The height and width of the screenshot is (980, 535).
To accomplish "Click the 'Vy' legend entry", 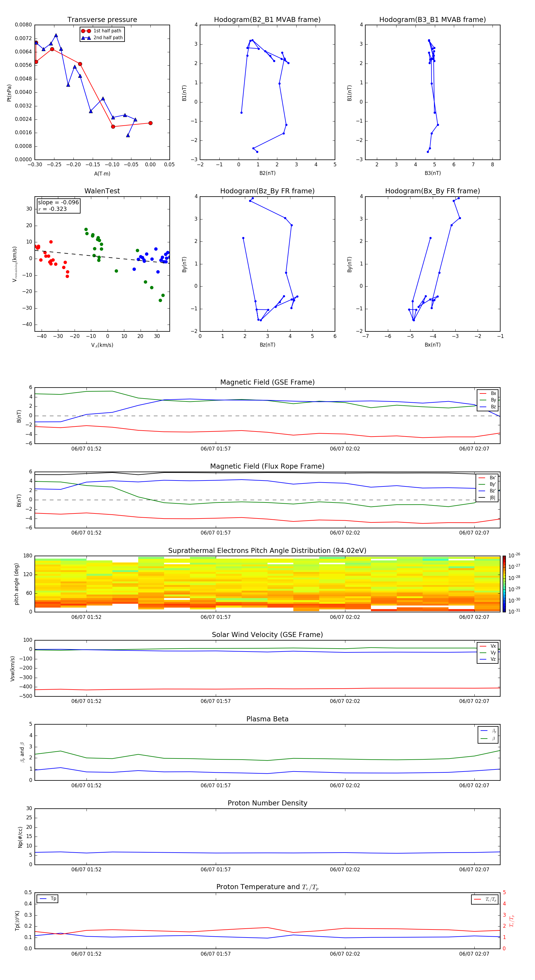I will click(488, 653).
